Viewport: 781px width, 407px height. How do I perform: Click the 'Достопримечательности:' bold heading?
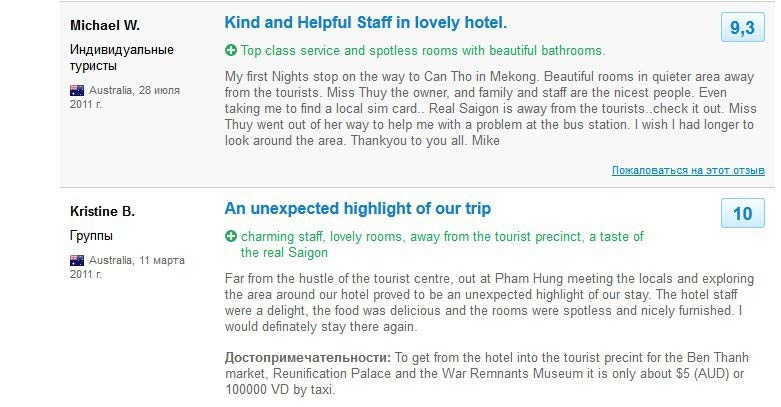308,357
